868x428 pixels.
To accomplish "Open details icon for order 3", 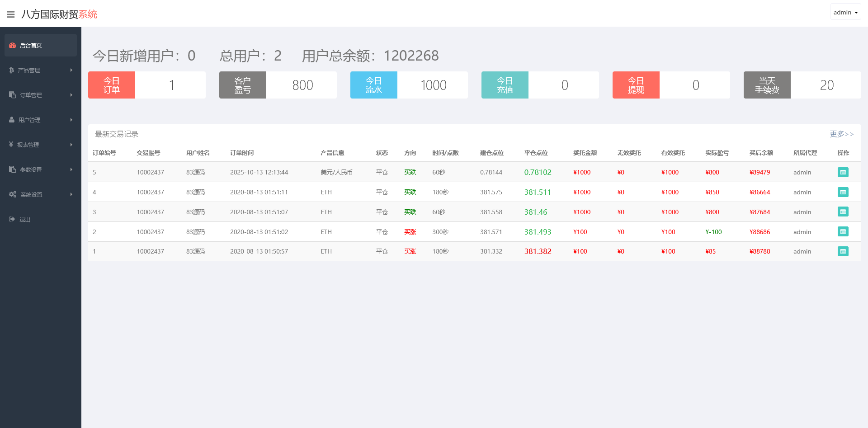I will coord(843,212).
